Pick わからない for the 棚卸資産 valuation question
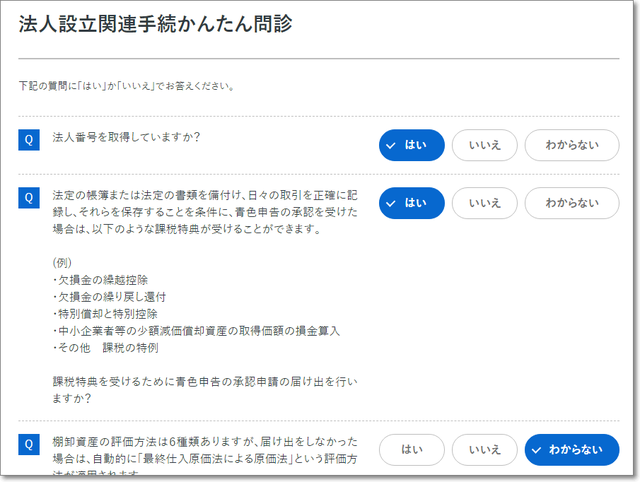640x482 pixels. (x=564, y=450)
